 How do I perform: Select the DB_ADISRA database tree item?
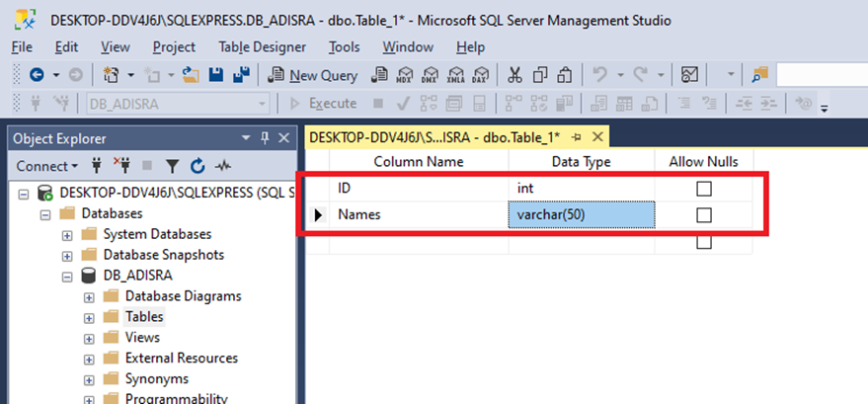tap(138, 275)
